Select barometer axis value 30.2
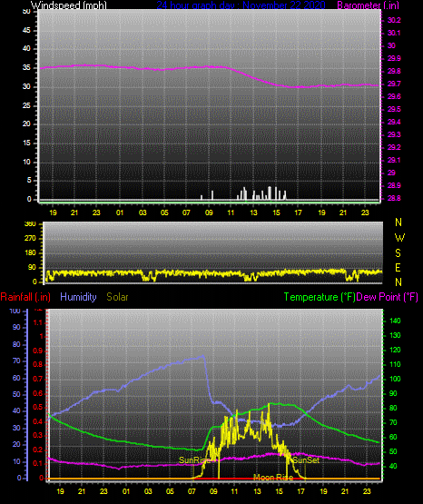This screenshot has width=423, height=504. tap(394, 20)
